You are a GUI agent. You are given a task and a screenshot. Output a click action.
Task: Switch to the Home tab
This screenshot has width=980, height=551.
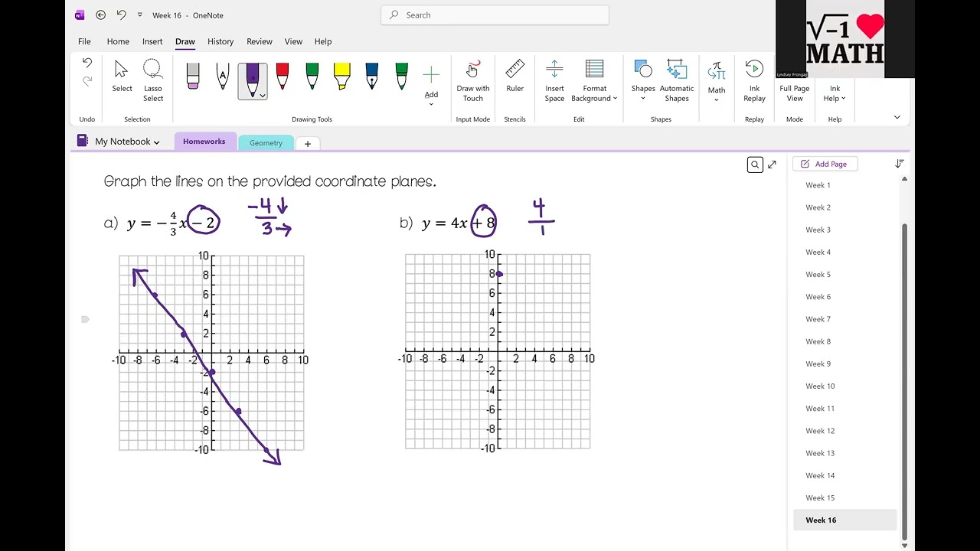(118, 41)
